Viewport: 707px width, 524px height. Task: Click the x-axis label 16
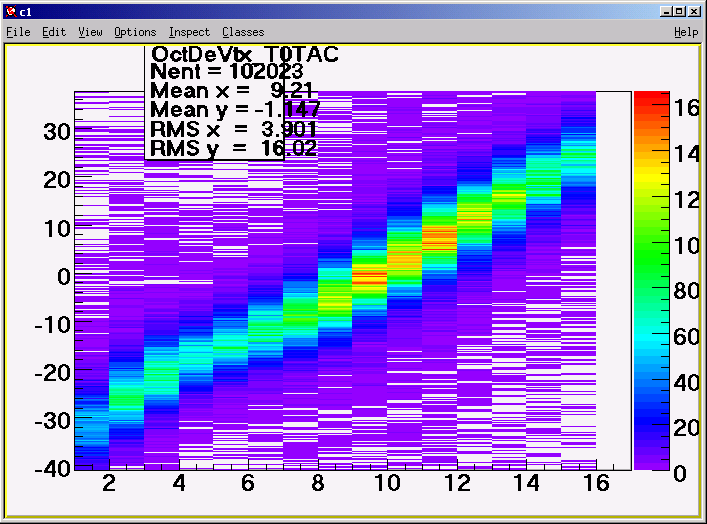[x=596, y=483]
